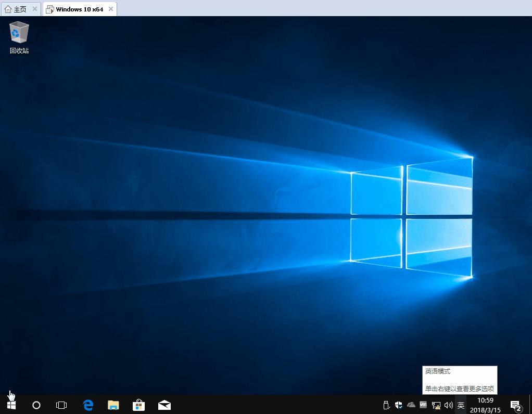Open the Recycle Bin on the desktop
Screen dimensions: 532x414
coord(19,32)
